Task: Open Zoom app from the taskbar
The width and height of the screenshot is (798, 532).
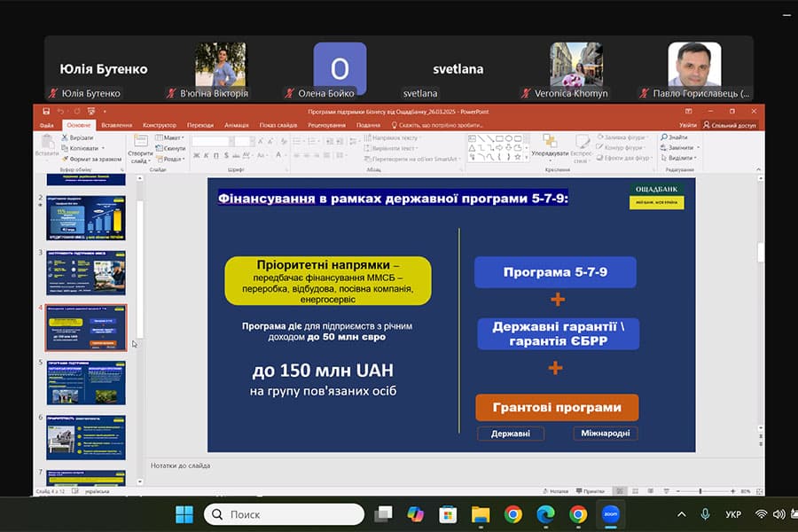Action: tap(611, 514)
